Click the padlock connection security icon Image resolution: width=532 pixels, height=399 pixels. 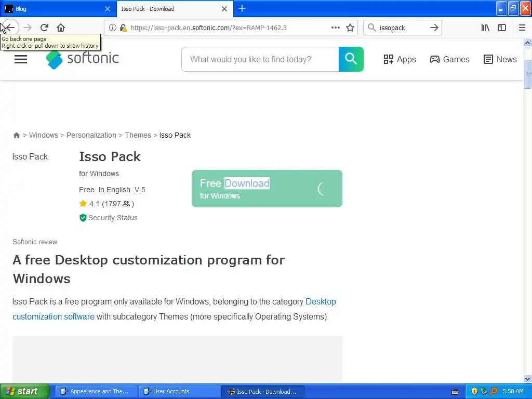(x=123, y=28)
